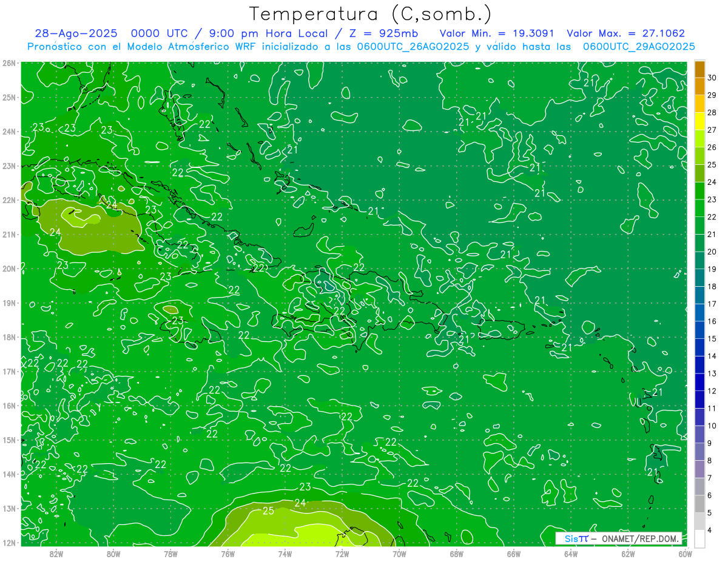Click the latitude axis label 18N
Screen dimensions: 728x562
pyautogui.click(x=9, y=337)
